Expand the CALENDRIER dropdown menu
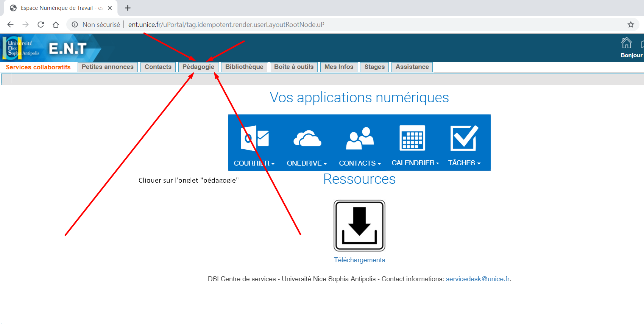The image size is (644, 327). point(415,163)
